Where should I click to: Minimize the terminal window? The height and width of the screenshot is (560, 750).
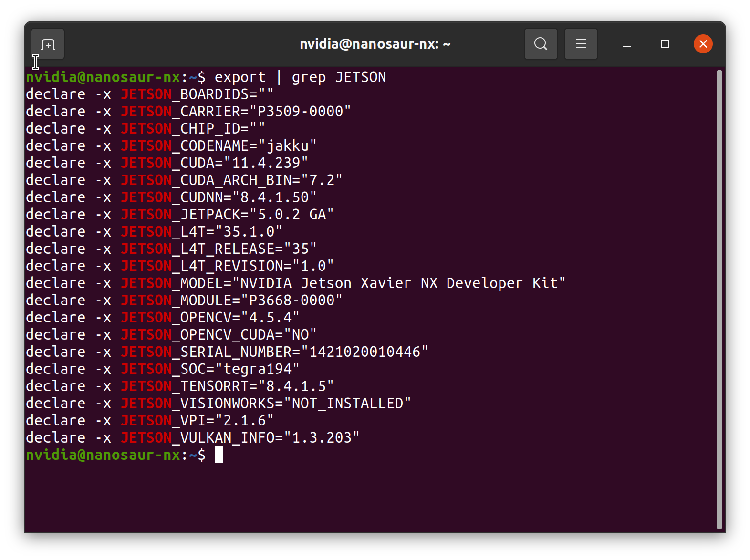coord(627,44)
